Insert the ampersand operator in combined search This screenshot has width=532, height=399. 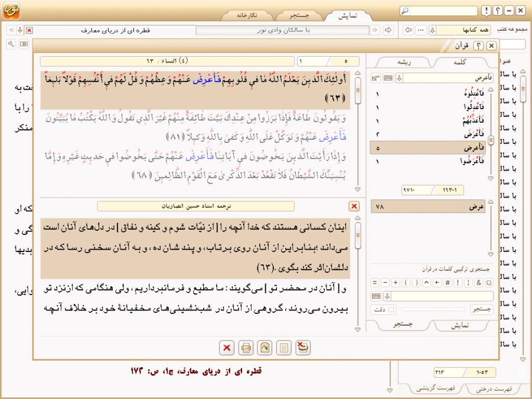pyautogui.click(x=479, y=282)
